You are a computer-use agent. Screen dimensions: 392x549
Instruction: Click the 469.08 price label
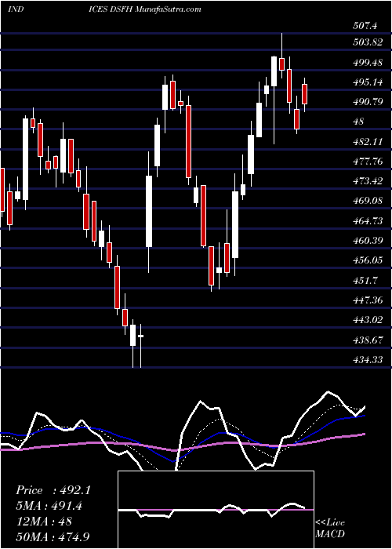click(368, 201)
